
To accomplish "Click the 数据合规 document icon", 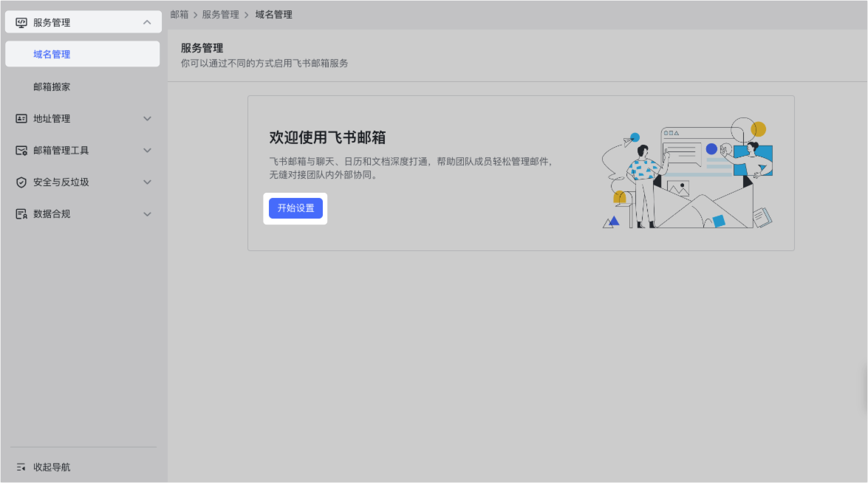I will [x=21, y=214].
